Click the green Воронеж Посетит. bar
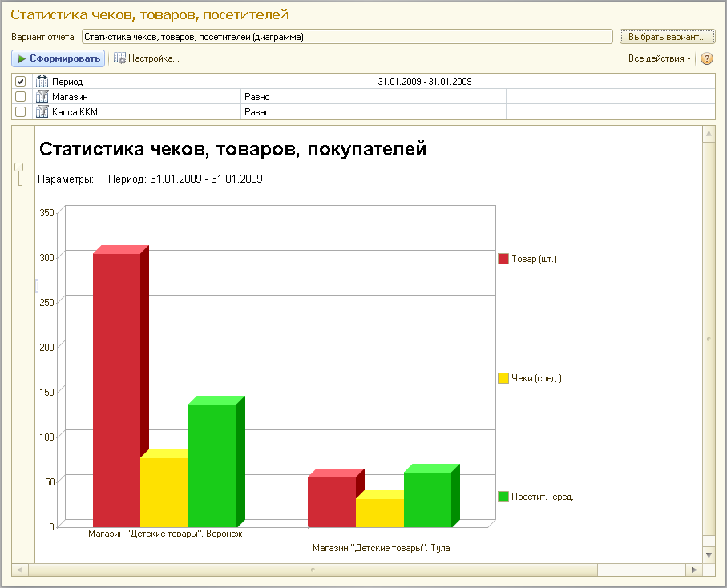The height and width of the screenshot is (588, 727). click(212, 465)
